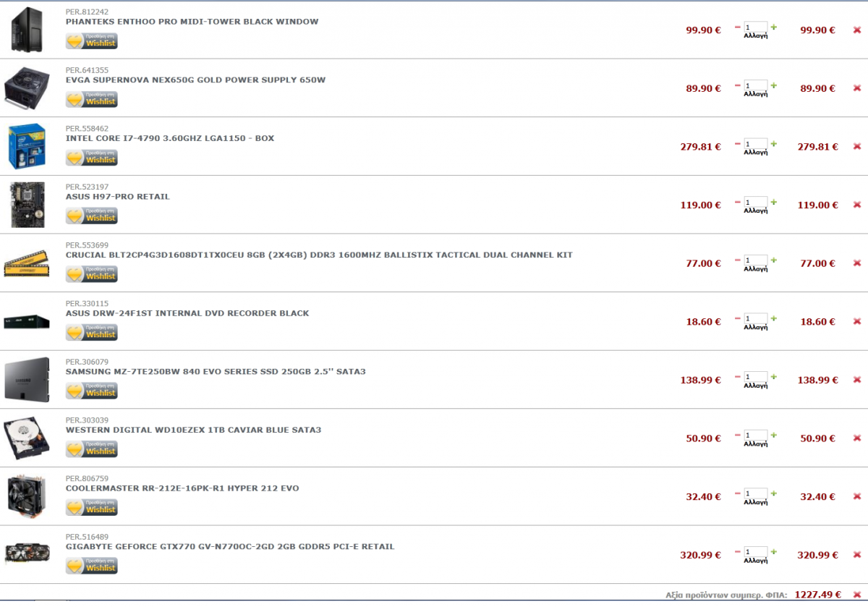Increase quantity of Intel Core i7-4790 with plus

[x=773, y=144]
